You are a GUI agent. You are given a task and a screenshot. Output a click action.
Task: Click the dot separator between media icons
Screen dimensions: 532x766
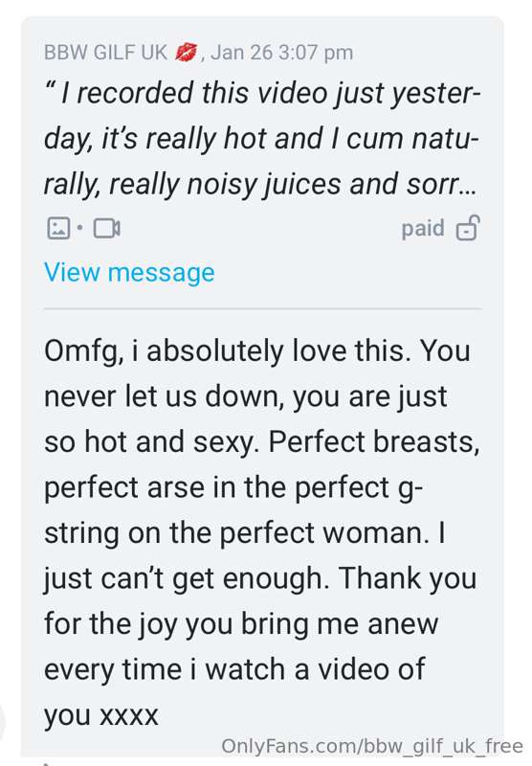coord(80,228)
